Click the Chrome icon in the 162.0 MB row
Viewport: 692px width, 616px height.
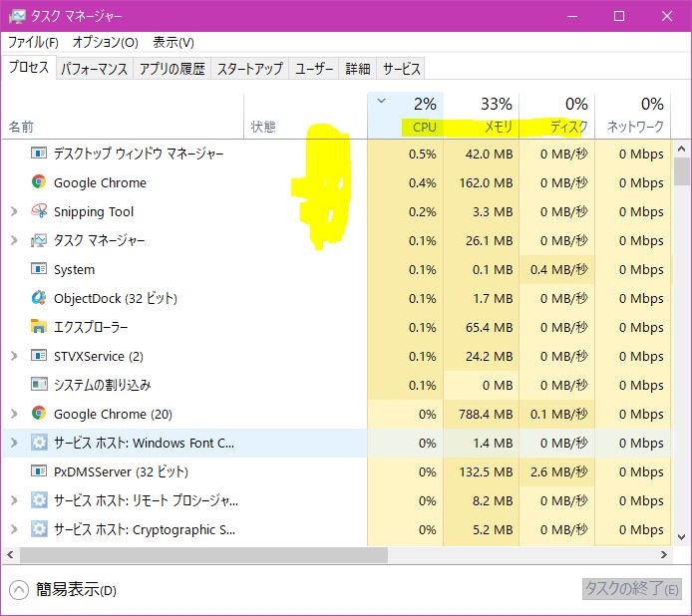click(39, 181)
